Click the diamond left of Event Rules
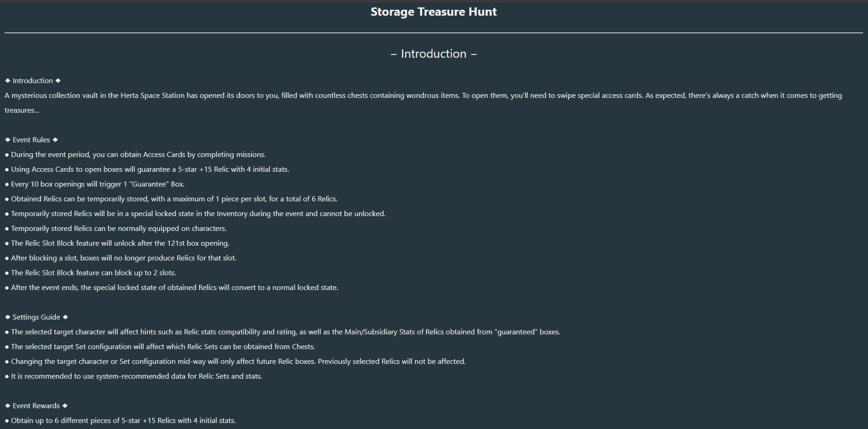Viewport: 868px width, 429px height. pos(8,140)
